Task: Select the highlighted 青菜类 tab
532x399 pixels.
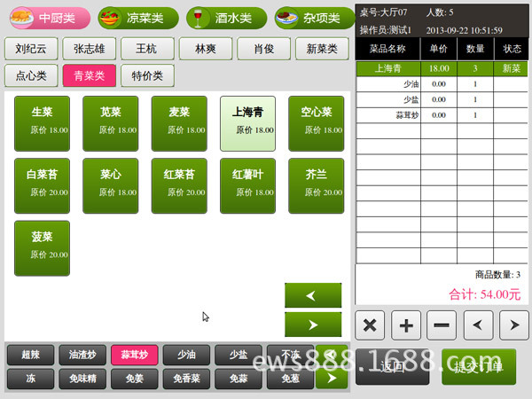Action: (90, 75)
